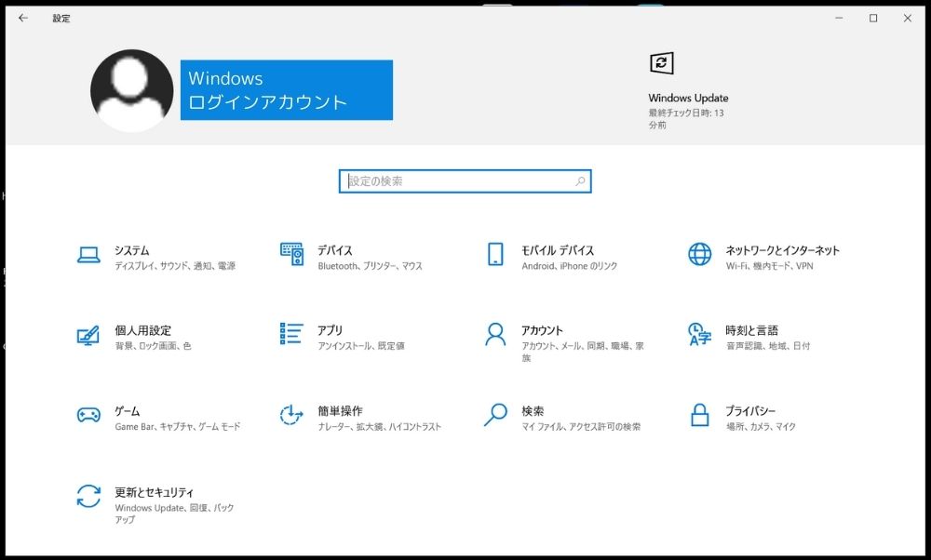Open 時刻と言語 settings
Viewport: 931px width, 560px height.
tap(751, 330)
